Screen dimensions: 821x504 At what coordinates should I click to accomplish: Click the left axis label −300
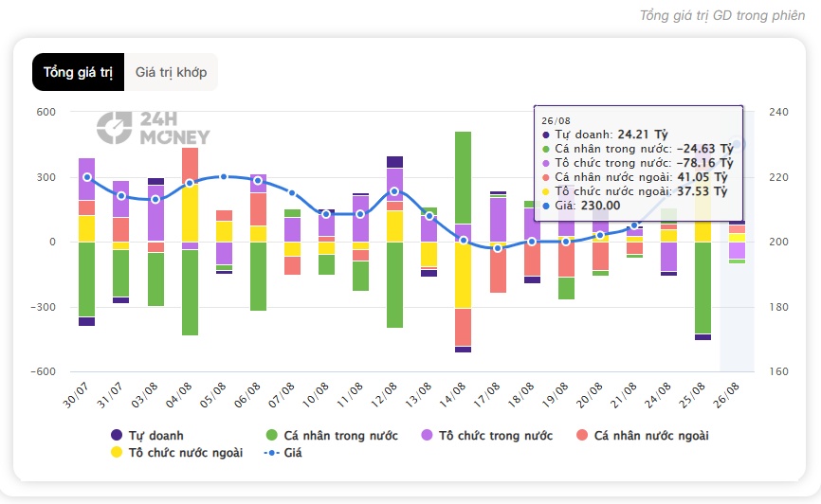pos(43,307)
